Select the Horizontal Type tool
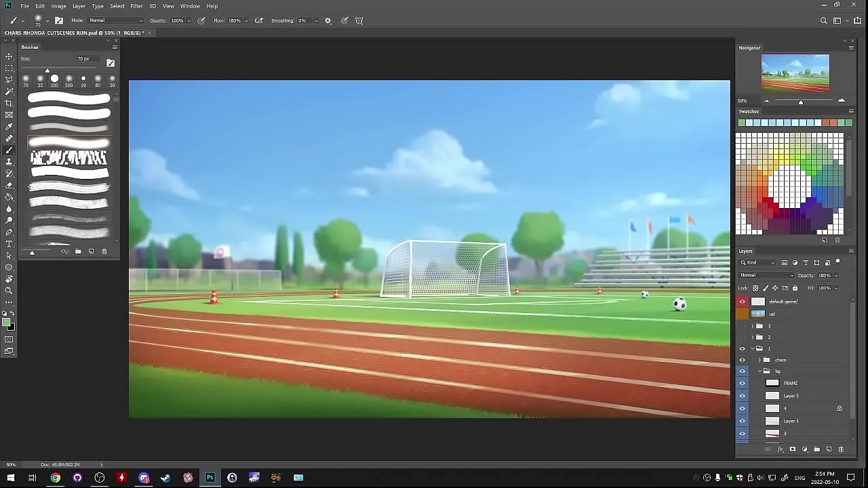 coord(9,244)
